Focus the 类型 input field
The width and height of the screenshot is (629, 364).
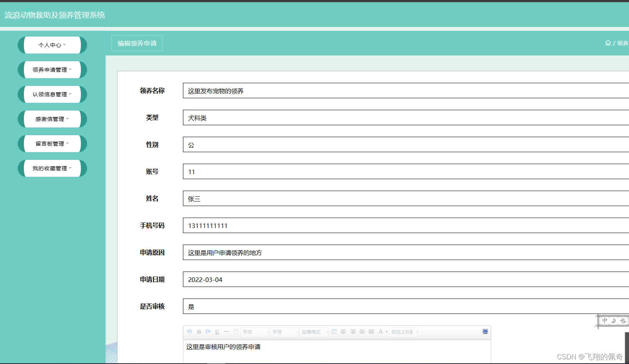pos(406,117)
